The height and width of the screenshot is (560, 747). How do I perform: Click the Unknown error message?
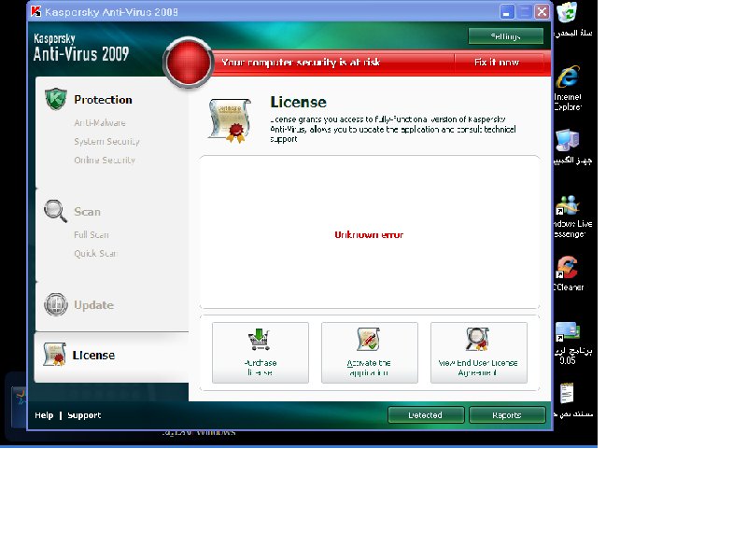[369, 235]
